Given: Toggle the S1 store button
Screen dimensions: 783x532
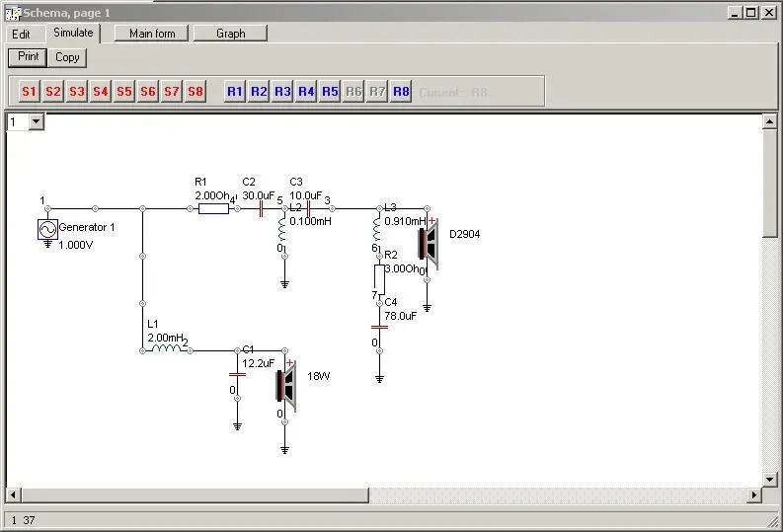Looking at the screenshot, I should click(x=29, y=92).
